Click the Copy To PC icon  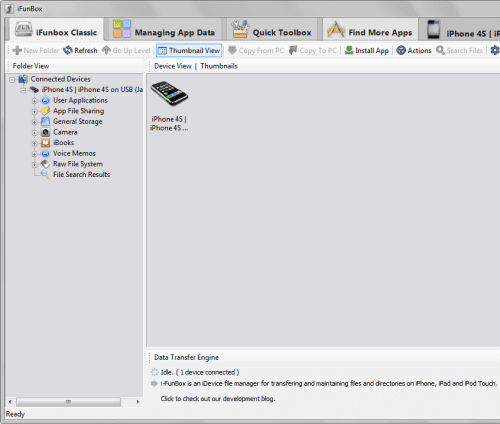(293, 50)
